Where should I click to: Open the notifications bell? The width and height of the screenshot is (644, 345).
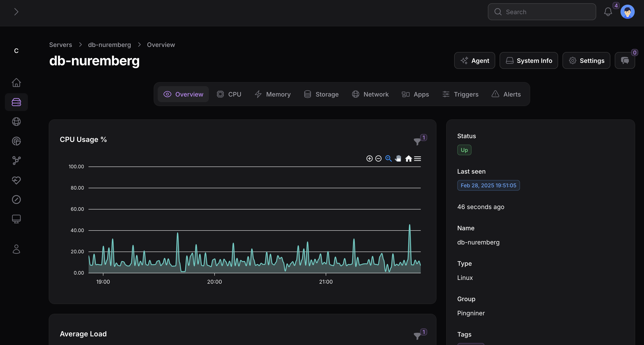pyautogui.click(x=608, y=12)
